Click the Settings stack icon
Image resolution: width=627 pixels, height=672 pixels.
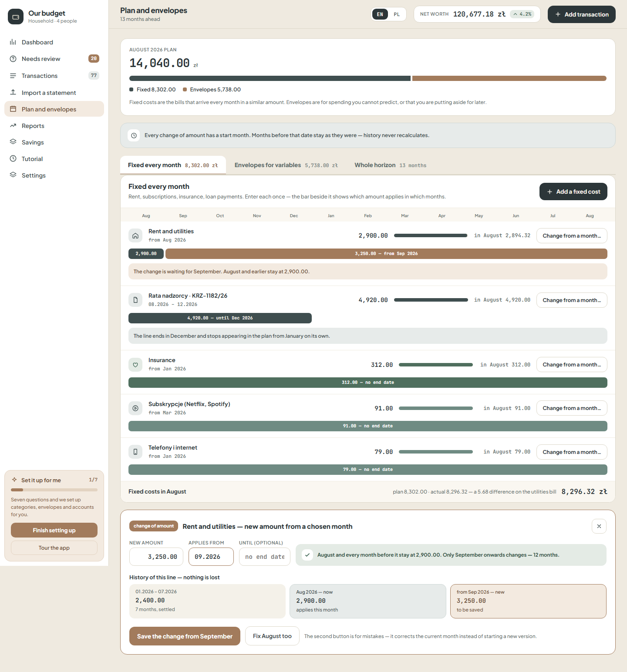[13, 175]
